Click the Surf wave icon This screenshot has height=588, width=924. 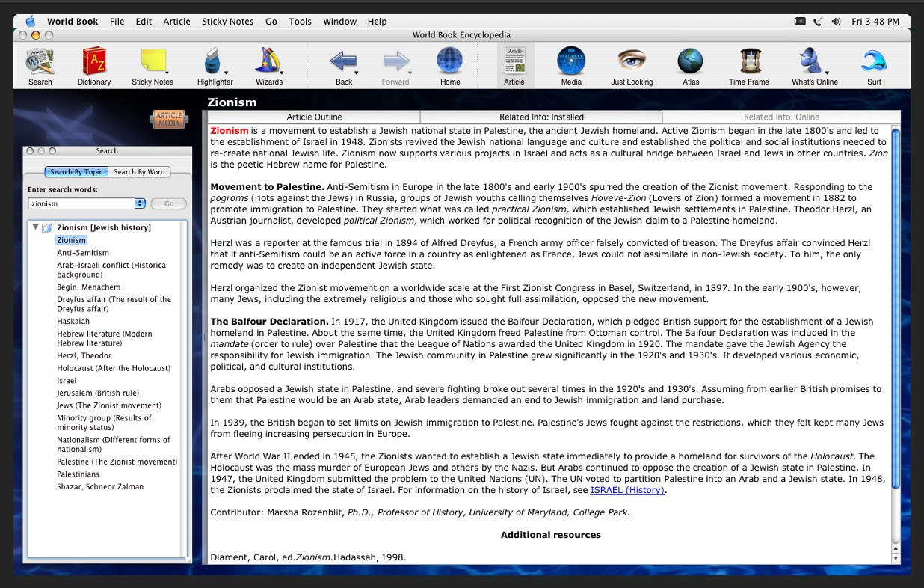(x=874, y=66)
